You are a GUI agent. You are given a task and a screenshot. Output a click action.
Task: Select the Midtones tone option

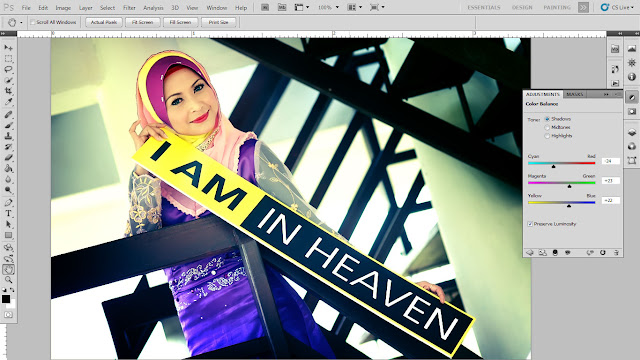pyautogui.click(x=547, y=127)
